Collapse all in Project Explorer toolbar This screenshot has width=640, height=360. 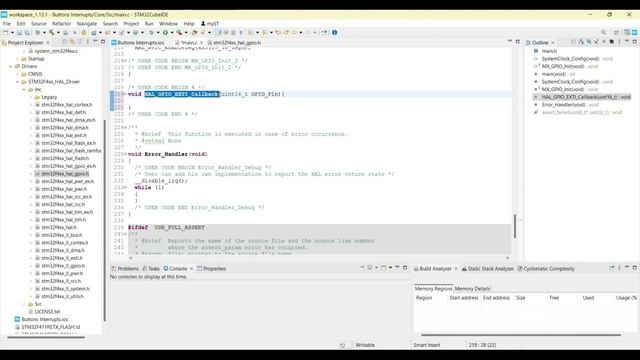click(64, 42)
